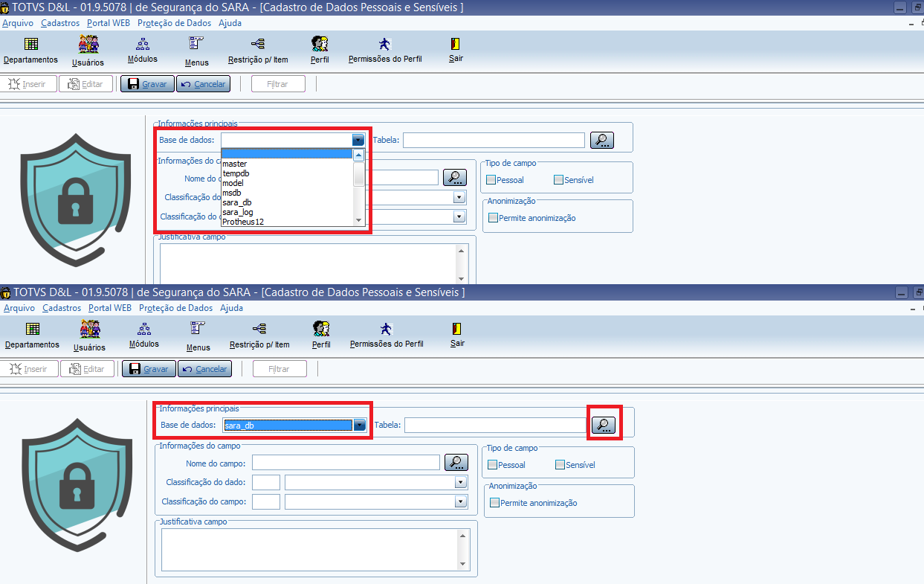Open Módulos in the window showing sara_db selected

click(143, 336)
